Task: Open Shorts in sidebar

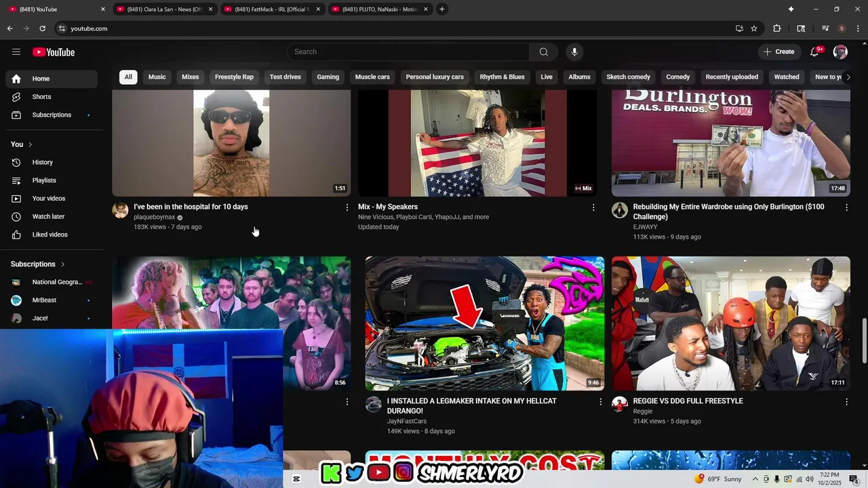Action: (x=52, y=97)
